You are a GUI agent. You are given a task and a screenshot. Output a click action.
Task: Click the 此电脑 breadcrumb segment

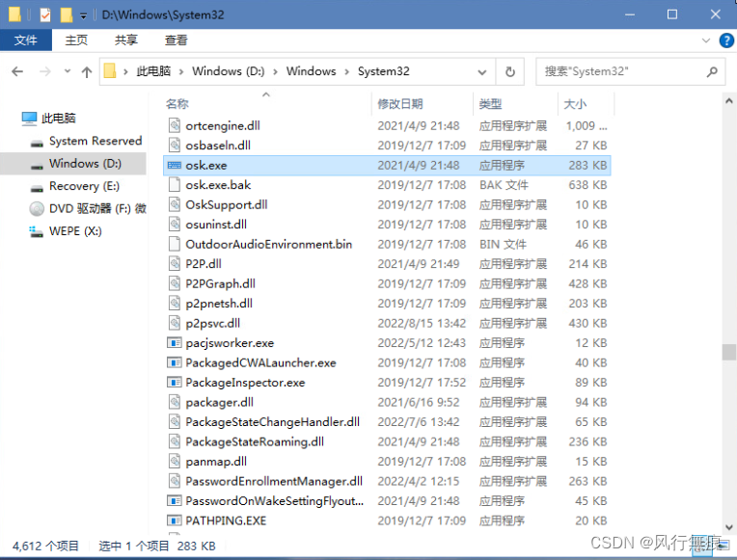pos(153,71)
